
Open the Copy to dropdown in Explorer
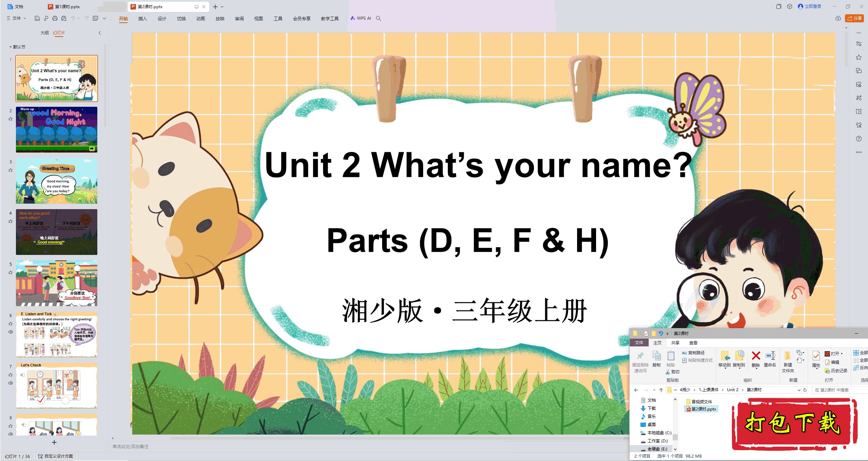point(739,359)
